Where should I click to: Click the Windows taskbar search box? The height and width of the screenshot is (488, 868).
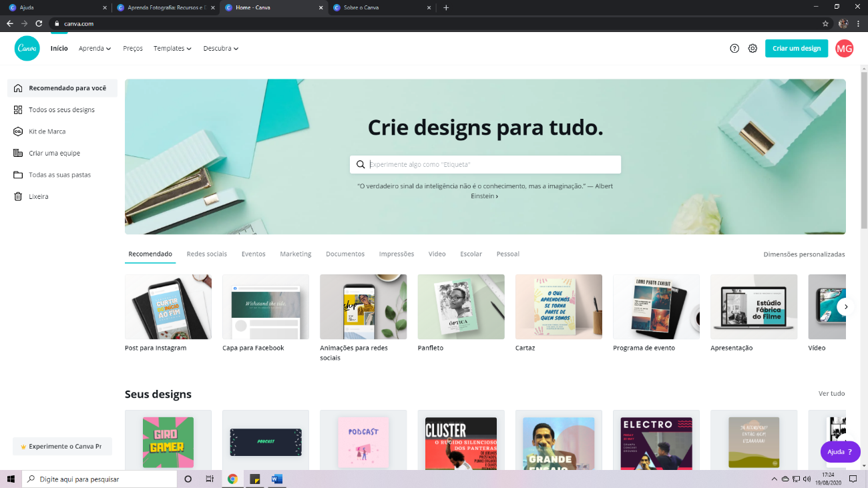[99, 479]
